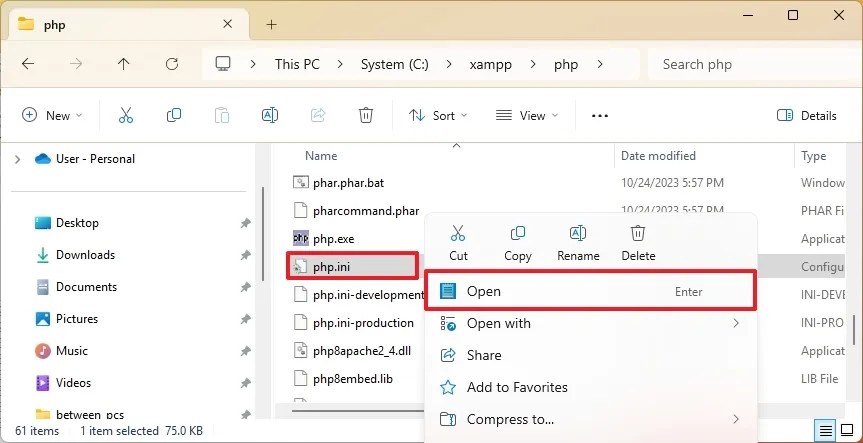Click the chevron after System (C:) in the path
863x443 pixels.
(450, 64)
